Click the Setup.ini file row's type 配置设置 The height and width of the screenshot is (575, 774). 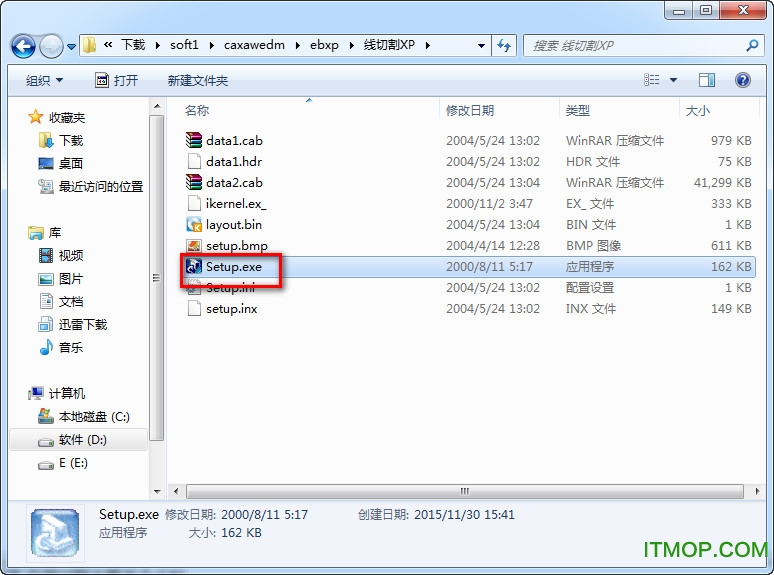pyautogui.click(x=590, y=287)
